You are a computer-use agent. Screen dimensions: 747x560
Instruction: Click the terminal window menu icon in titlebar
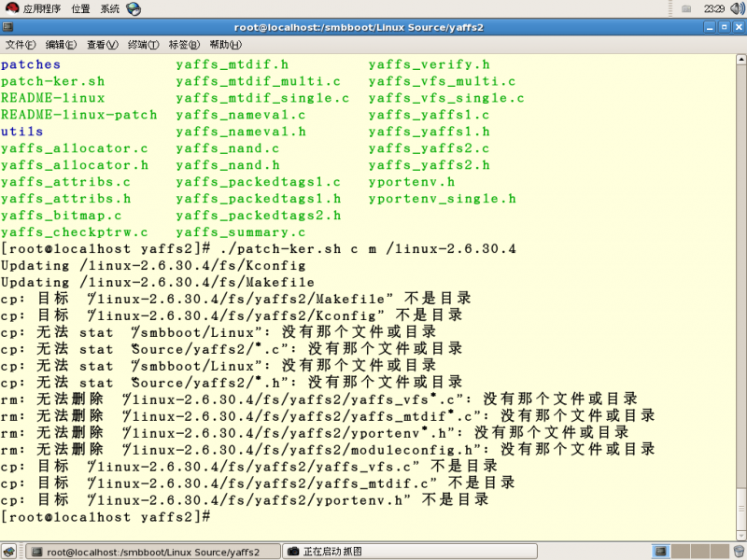coord(8,27)
